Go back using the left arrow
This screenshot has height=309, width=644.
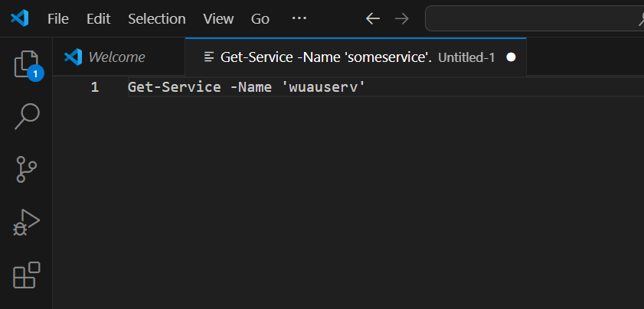[372, 18]
